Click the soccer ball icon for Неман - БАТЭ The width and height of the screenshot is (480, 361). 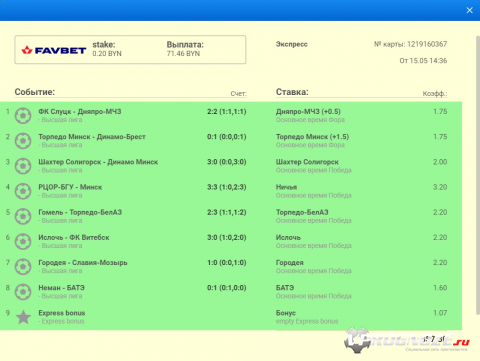[23, 292]
